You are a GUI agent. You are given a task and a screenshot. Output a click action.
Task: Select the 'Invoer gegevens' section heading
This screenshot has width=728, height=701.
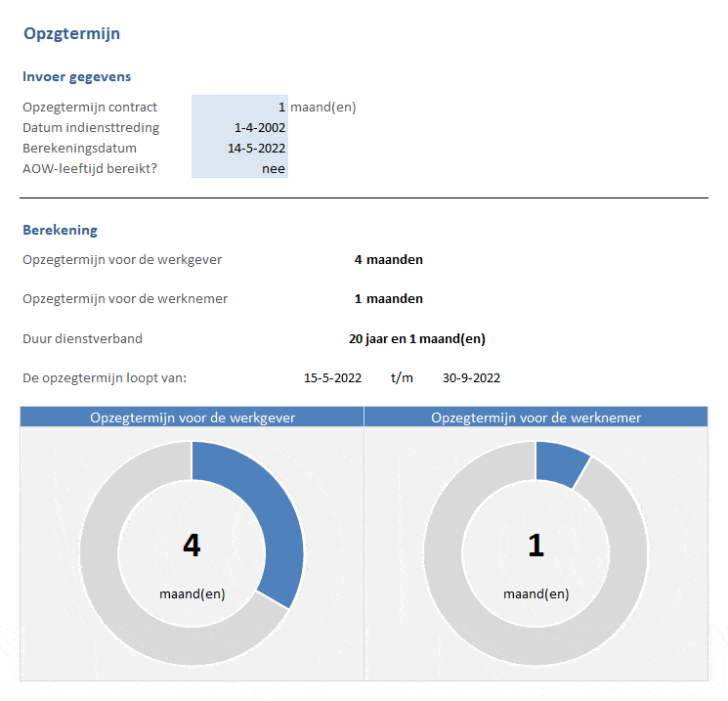(x=76, y=76)
